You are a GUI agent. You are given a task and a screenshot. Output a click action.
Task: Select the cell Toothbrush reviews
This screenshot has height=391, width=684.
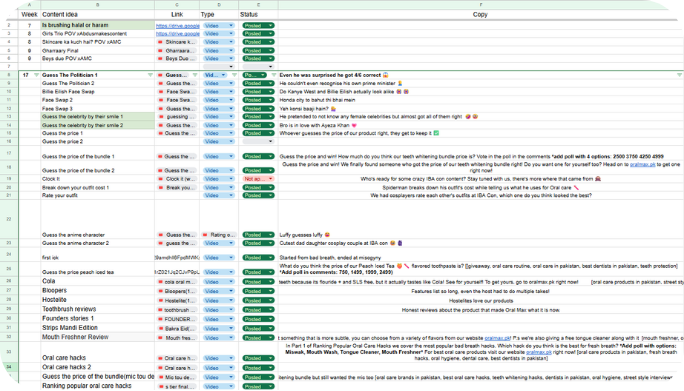[97, 309]
